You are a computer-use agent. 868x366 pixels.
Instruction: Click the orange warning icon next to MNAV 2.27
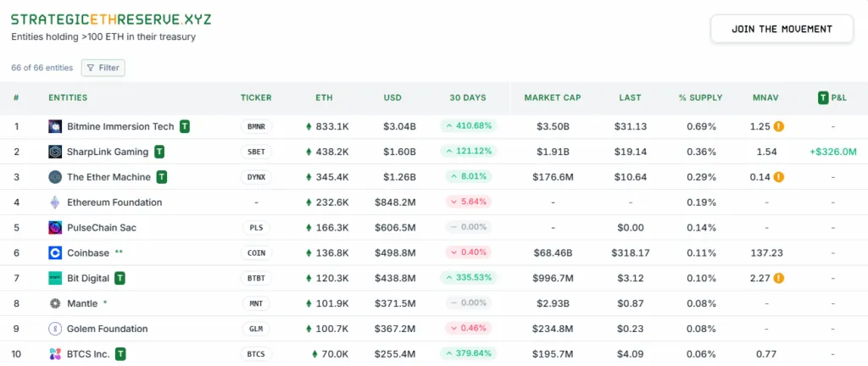[779, 278]
